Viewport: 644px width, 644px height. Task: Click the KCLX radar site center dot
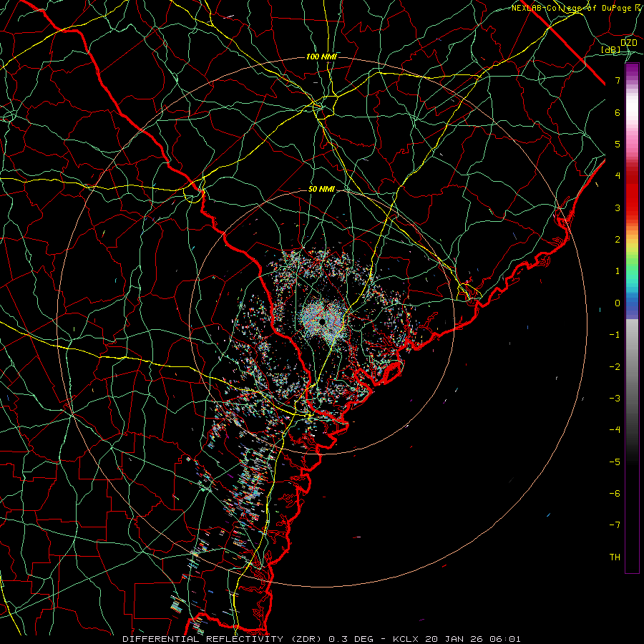click(x=322, y=321)
